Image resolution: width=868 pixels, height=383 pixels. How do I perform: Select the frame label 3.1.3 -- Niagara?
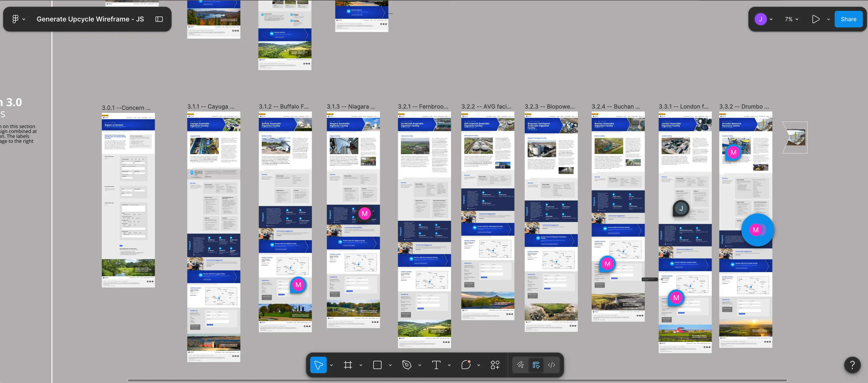(x=351, y=106)
